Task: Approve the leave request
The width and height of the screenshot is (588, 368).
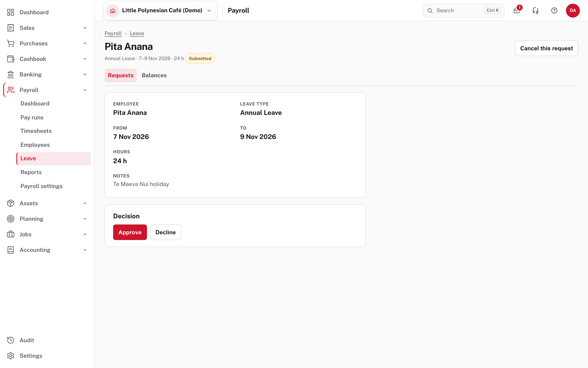Action: click(x=130, y=232)
